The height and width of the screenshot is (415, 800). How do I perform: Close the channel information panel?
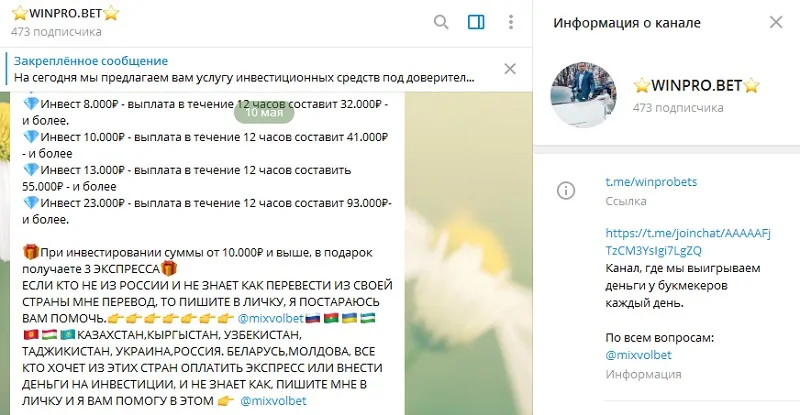coord(776,22)
